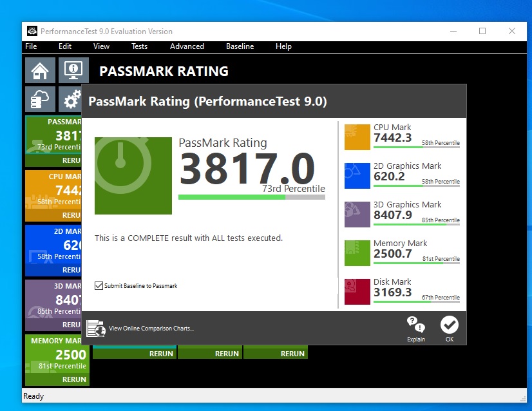
Task: Select the 2D MARK score tile in sidebar
Action: click(x=53, y=244)
